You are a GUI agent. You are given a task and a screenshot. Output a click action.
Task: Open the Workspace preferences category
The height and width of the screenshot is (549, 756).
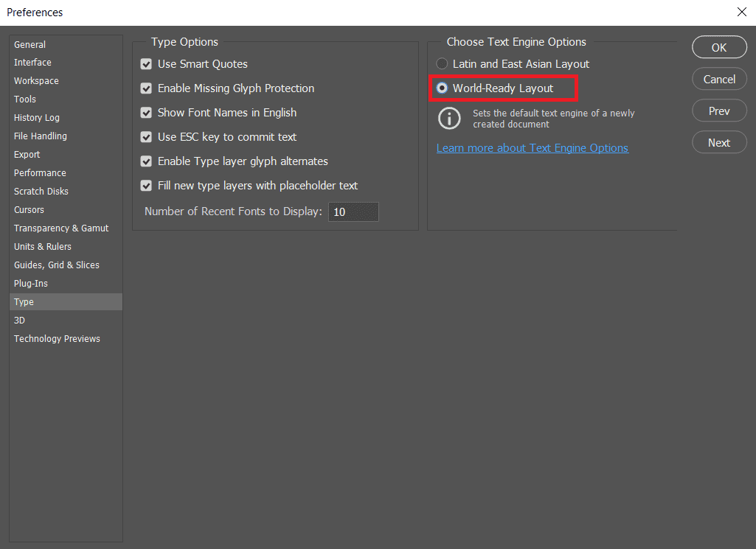66,81
